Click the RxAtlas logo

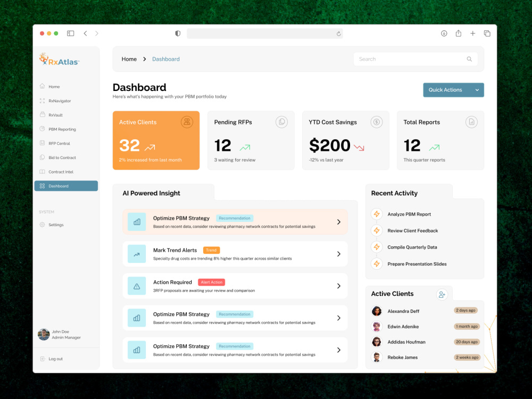point(59,60)
